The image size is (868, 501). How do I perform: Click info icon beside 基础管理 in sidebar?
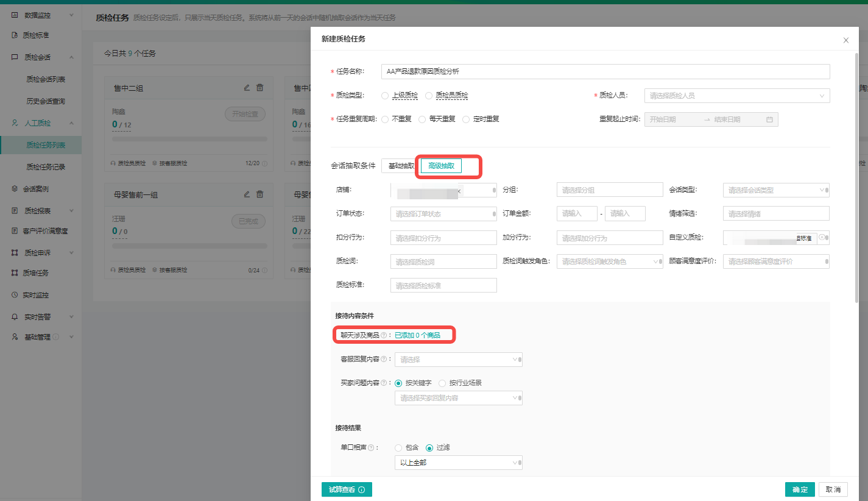56,337
